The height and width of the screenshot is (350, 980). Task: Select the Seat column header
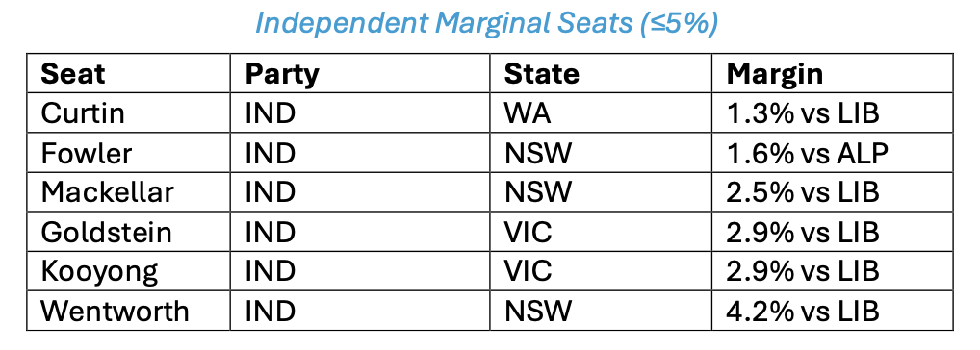click(128, 74)
